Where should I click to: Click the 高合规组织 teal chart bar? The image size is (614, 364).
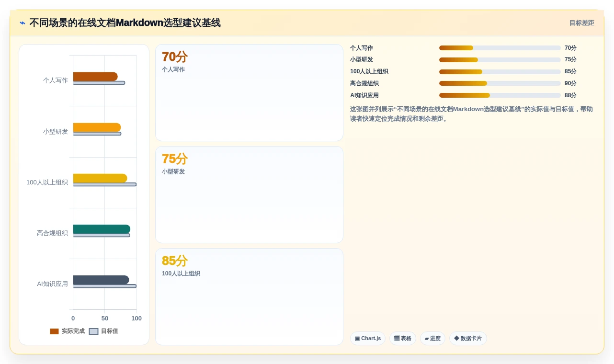(x=102, y=229)
